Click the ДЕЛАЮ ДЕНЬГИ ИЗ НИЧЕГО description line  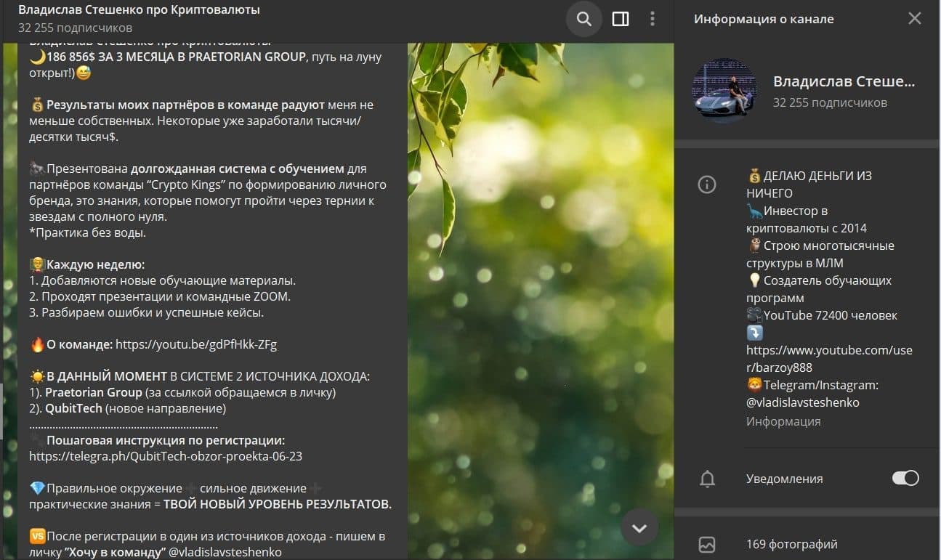tap(809, 184)
